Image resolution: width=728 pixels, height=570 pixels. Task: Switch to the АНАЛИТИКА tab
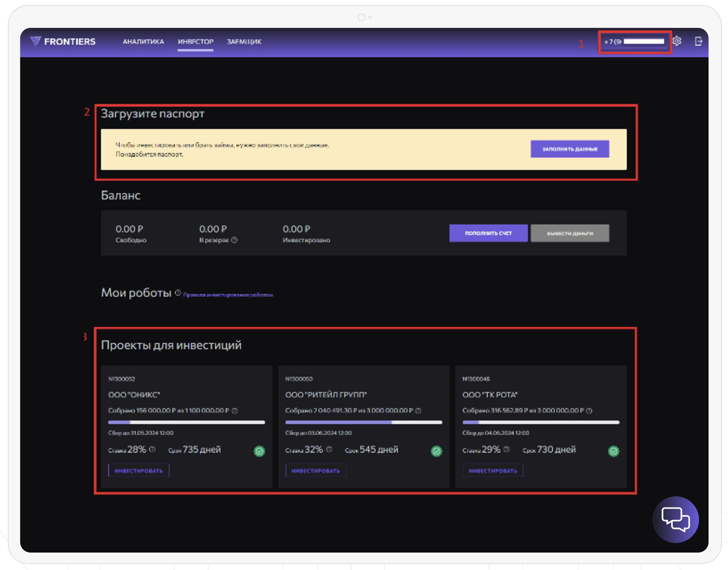[143, 42]
